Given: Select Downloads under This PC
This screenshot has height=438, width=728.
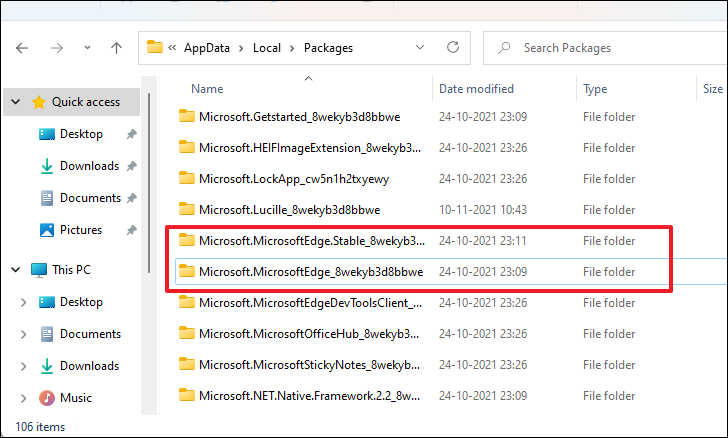Looking at the screenshot, I should click(89, 366).
